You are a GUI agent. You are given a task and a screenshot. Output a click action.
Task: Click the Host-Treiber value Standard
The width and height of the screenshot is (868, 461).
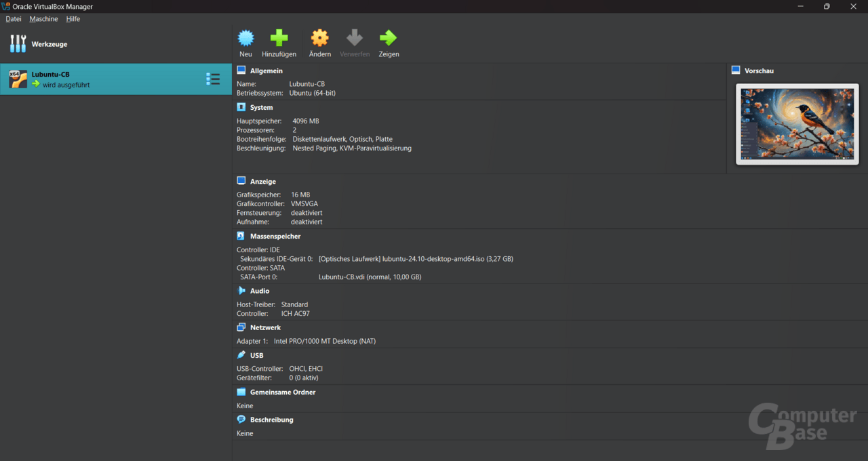coord(294,304)
